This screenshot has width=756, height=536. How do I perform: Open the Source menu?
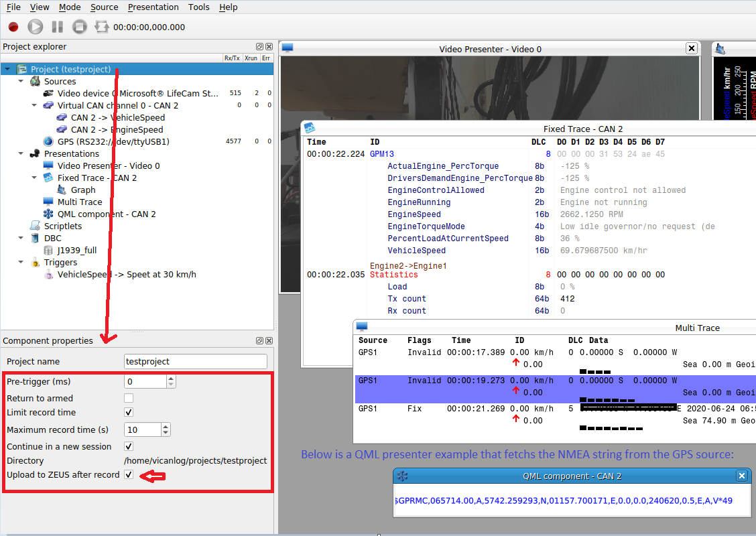(x=104, y=7)
